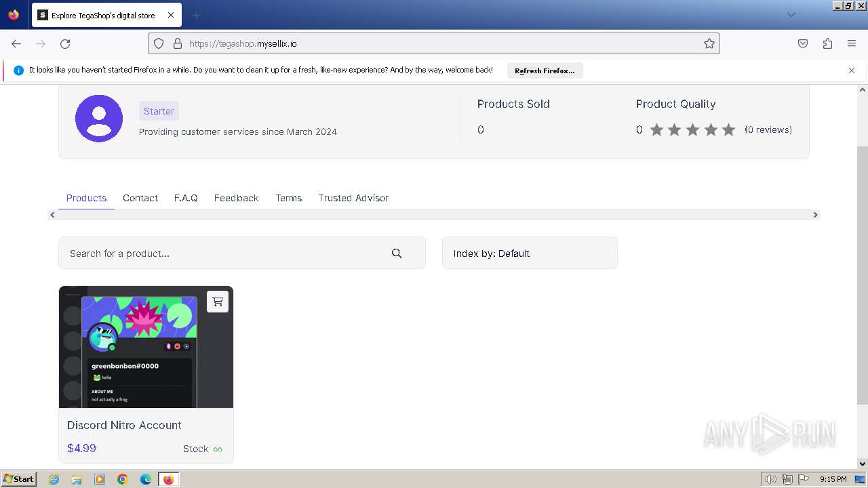This screenshot has height=488, width=868.
Task: List all tabs dropdown arrow
Action: 791,15
